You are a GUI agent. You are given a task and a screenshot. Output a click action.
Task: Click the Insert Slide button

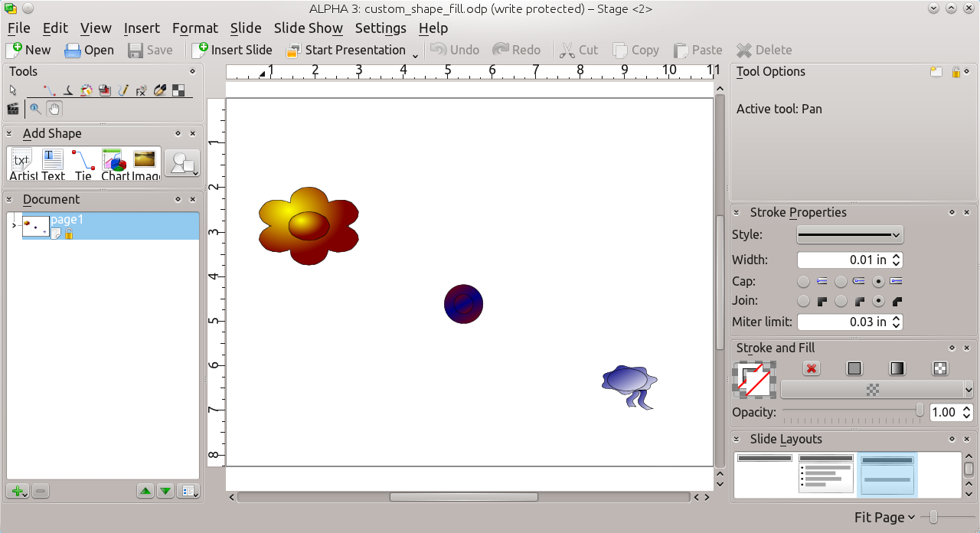pos(233,50)
